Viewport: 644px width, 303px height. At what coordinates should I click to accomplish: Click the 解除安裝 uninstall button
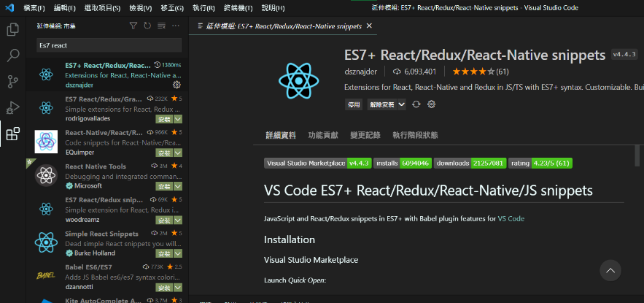[x=381, y=104]
